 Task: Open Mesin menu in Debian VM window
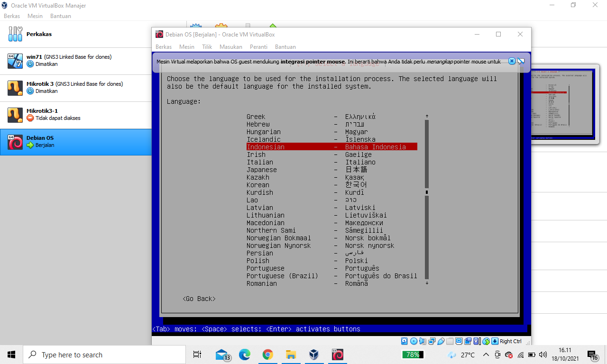coord(187,47)
